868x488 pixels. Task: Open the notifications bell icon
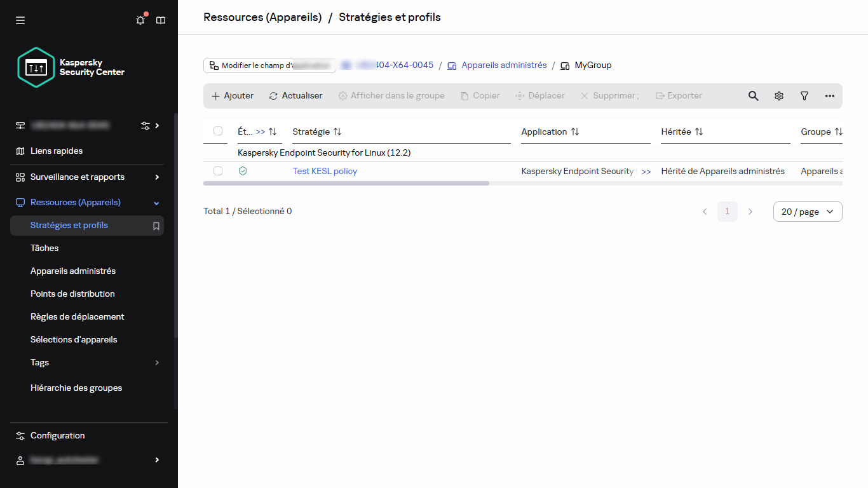140,20
